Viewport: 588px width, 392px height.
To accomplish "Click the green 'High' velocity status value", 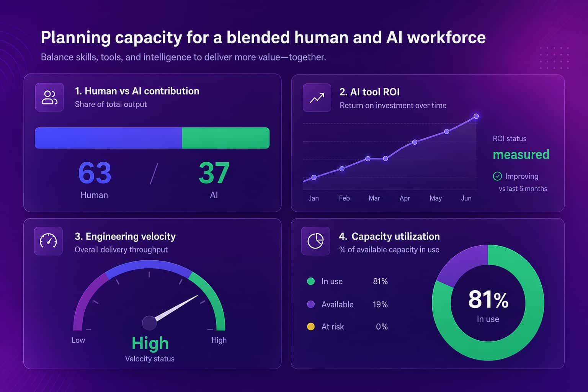I will point(150,343).
